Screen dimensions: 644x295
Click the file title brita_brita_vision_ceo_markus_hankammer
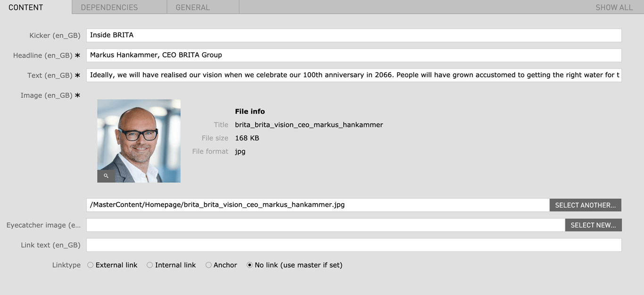309,125
